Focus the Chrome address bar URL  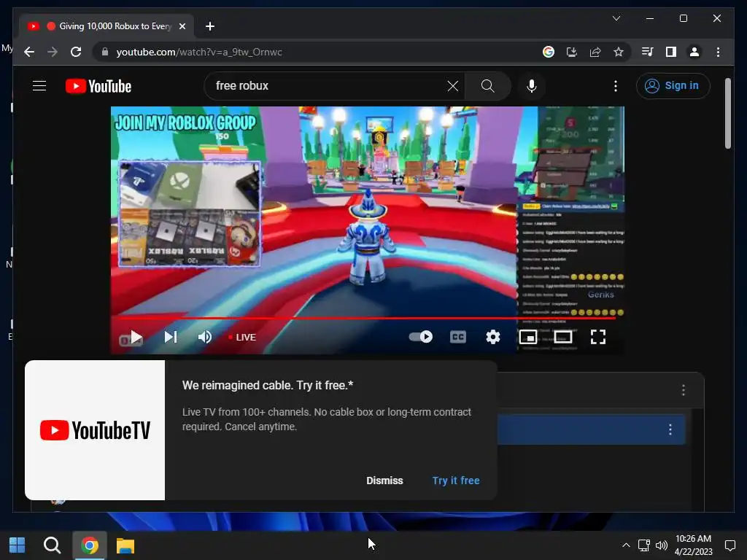pos(199,52)
